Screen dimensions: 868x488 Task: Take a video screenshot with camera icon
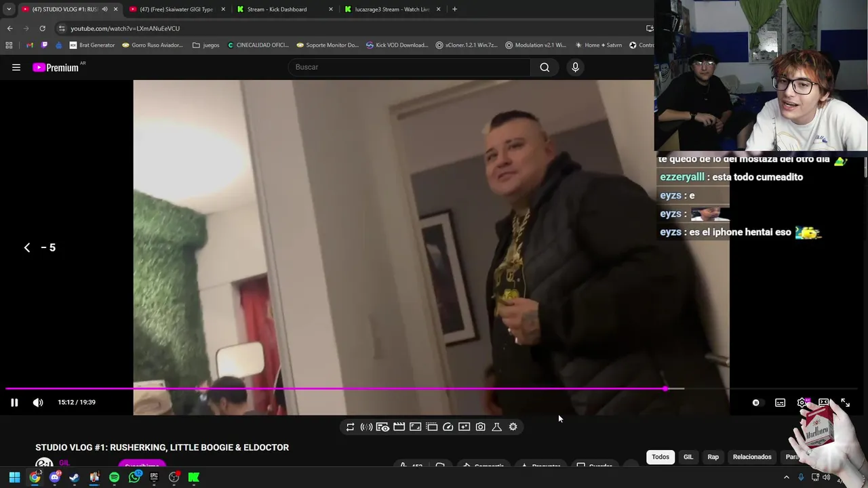[x=480, y=427]
